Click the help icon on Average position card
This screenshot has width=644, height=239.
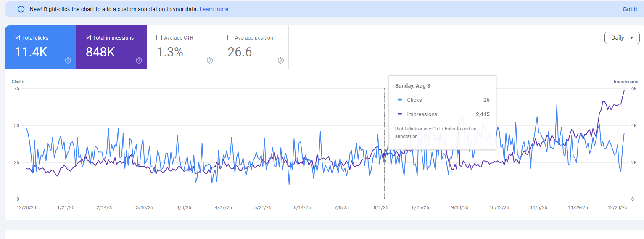(281, 61)
